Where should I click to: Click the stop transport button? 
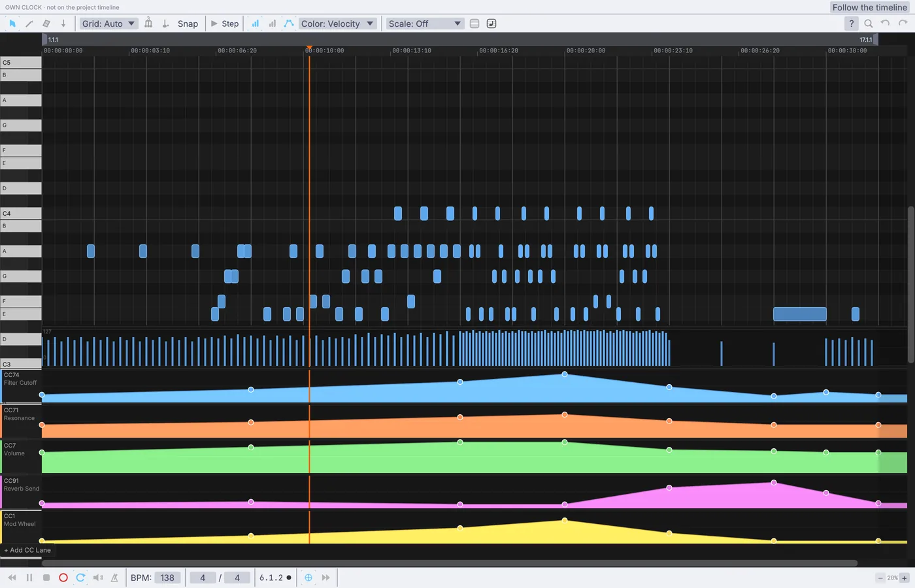click(x=46, y=578)
